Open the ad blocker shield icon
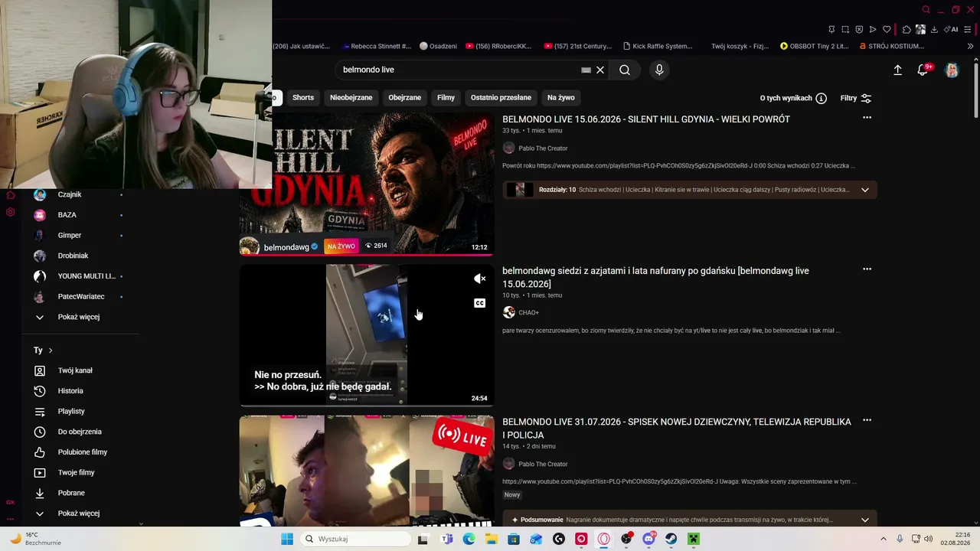Screen dimensions: 980x551 pos(859,30)
